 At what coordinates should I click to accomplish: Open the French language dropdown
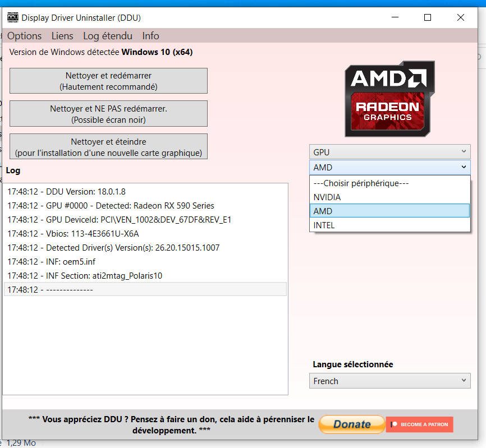coord(389,381)
